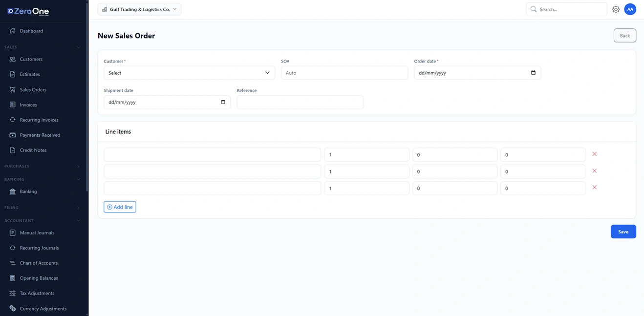The width and height of the screenshot is (644, 316).
Task: Click the Chart of Accounts icon
Action: [13, 263]
